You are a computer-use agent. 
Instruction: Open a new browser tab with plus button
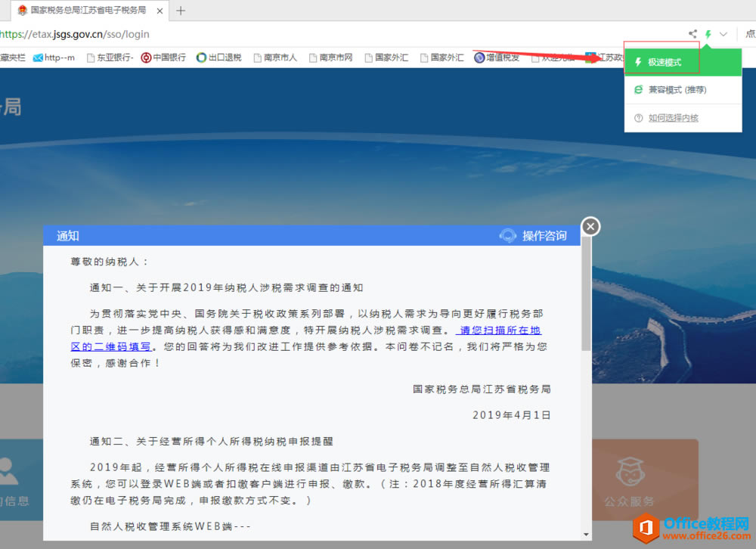[181, 11]
